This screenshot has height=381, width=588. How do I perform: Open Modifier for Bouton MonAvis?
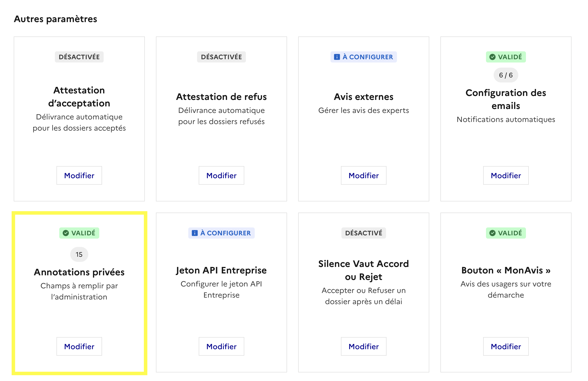506,346
